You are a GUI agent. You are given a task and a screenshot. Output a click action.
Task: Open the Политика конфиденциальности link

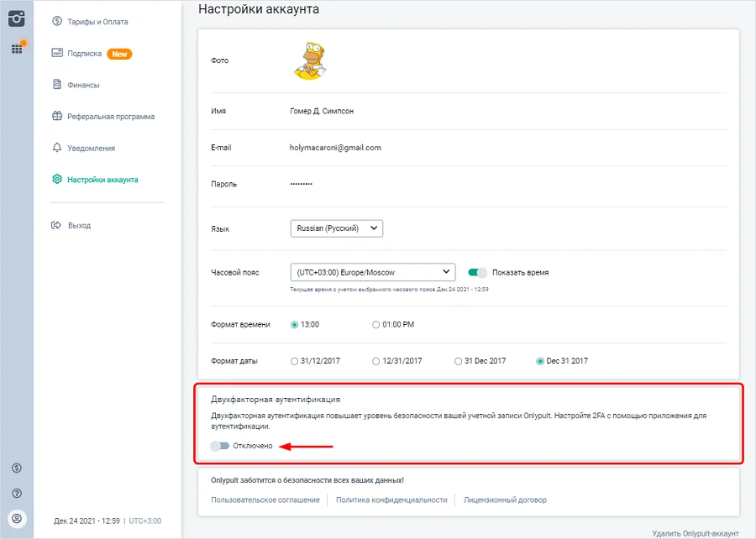tap(391, 500)
